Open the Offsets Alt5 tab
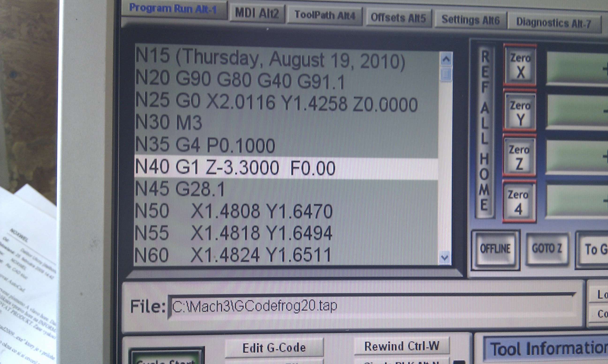The height and width of the screenshot is (364, 608). coord(398,18)
